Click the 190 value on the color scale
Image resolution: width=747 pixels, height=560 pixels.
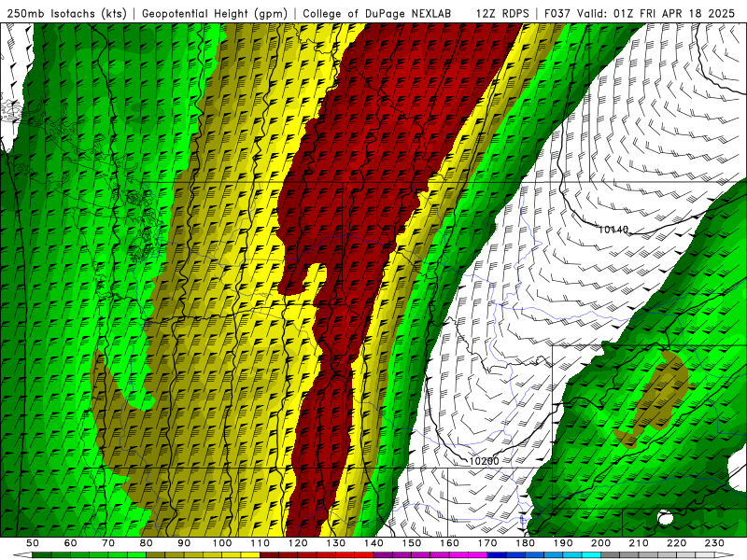click(563, 543)
